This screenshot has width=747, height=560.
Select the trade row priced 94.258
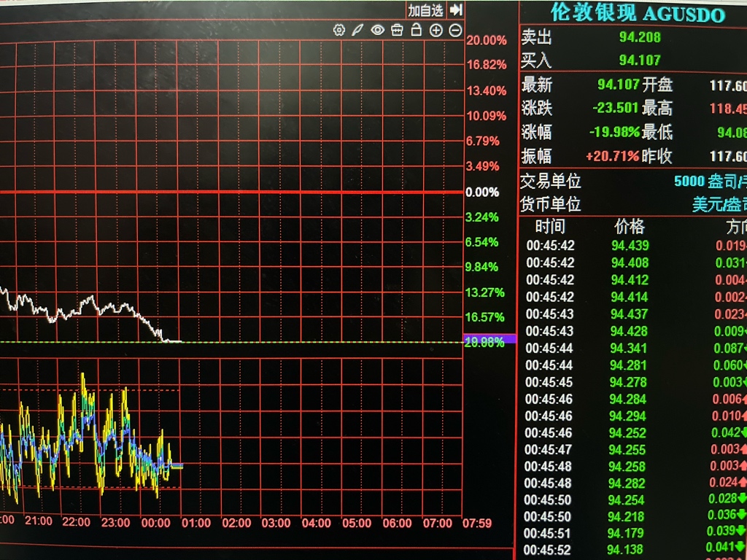[636, 466]
